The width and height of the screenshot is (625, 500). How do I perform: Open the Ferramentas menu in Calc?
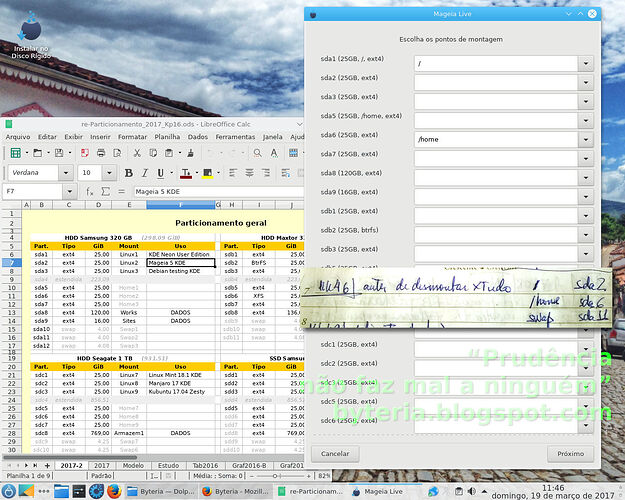click(x=235, y=137)
